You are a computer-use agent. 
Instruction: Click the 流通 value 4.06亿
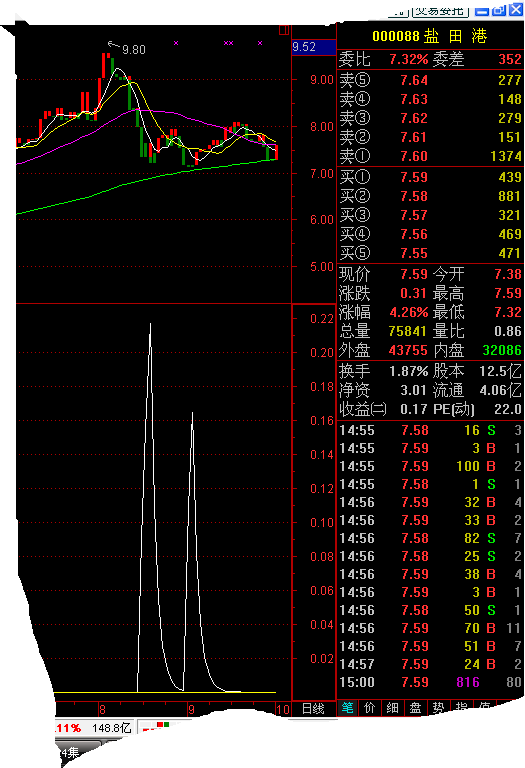(x=500, y=390)
